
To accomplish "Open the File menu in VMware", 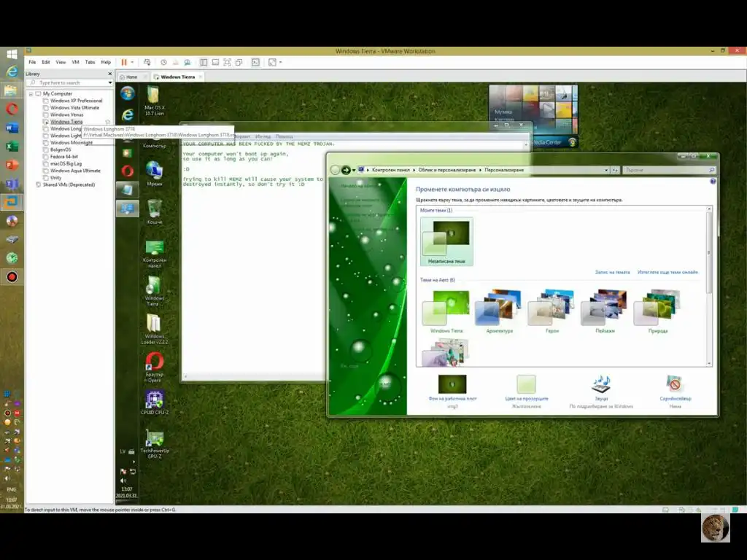I will [32, 63].
